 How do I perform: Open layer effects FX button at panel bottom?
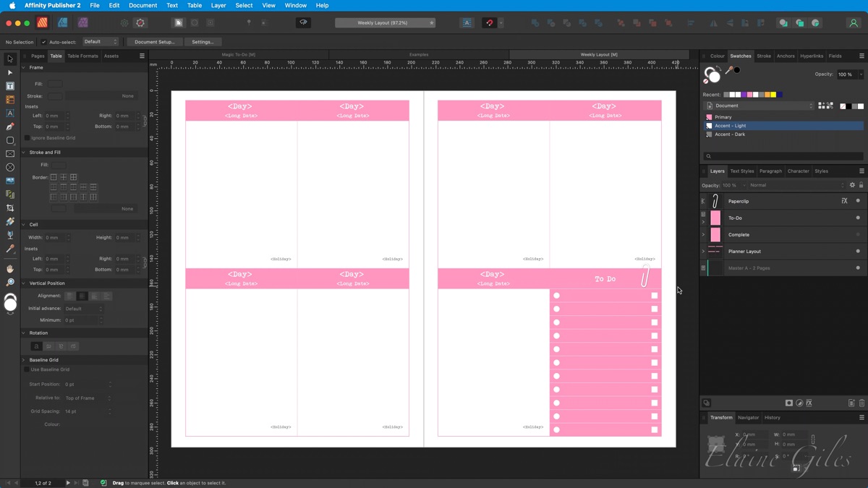[x=809, y=403]
